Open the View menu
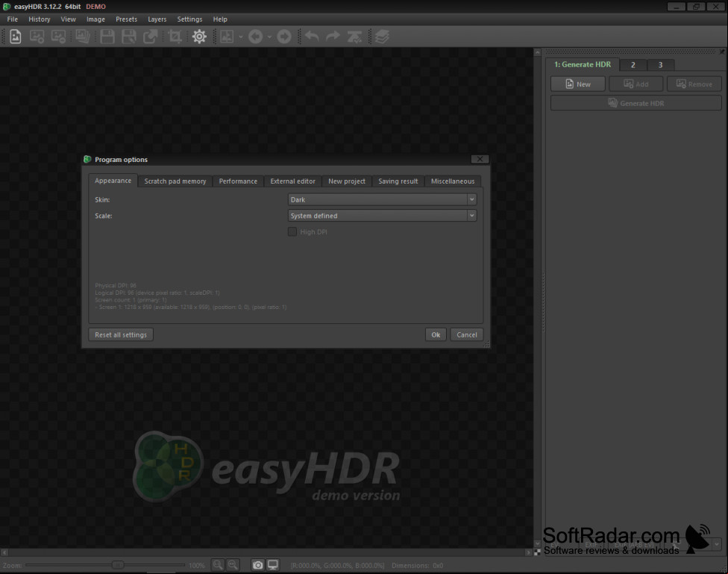 (x=69, y=19)
